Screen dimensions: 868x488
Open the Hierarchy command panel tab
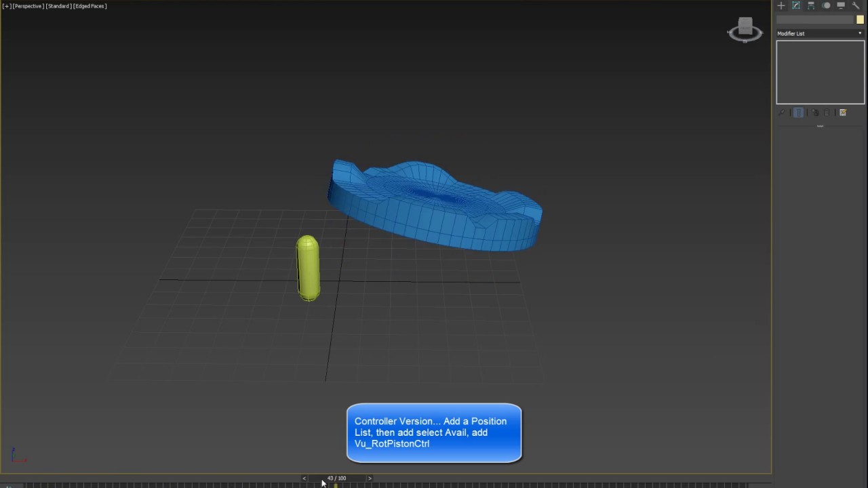(811, 5)
